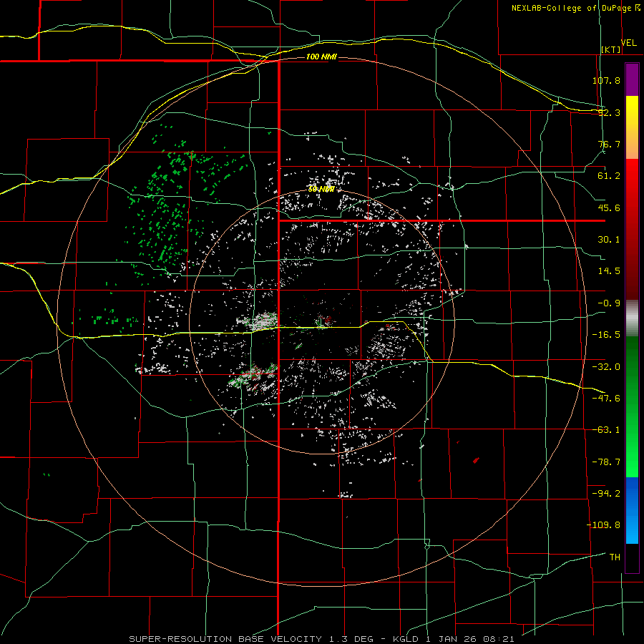Select the 92.3 scale value
The height and width of the screenshot is (644, 644).
[609, 112]
